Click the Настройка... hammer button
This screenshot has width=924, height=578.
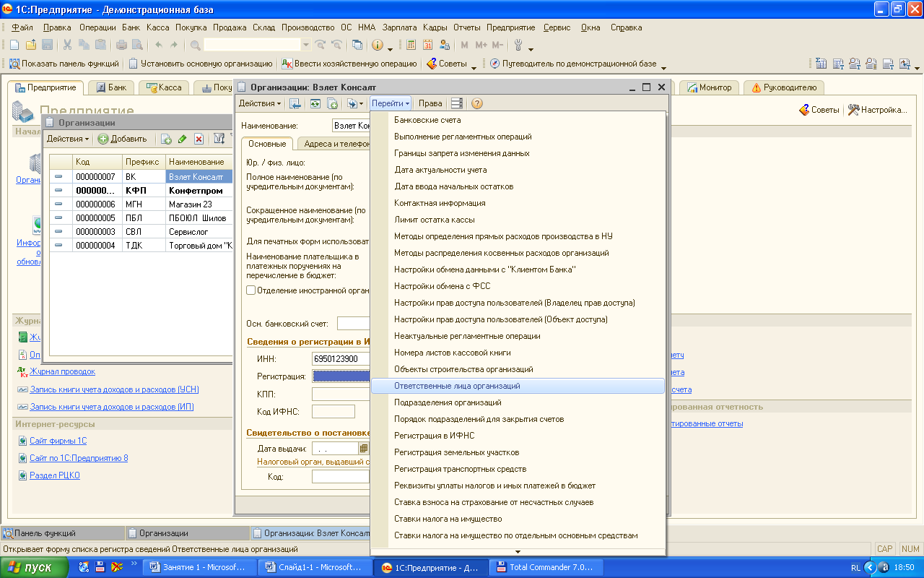[x=877, y=110]
